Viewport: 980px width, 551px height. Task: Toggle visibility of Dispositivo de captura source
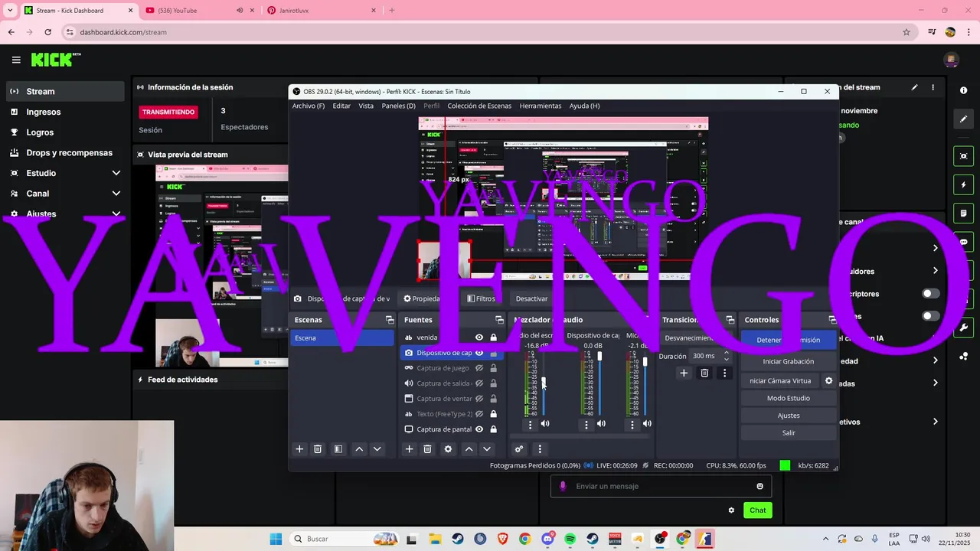point(479,353)
